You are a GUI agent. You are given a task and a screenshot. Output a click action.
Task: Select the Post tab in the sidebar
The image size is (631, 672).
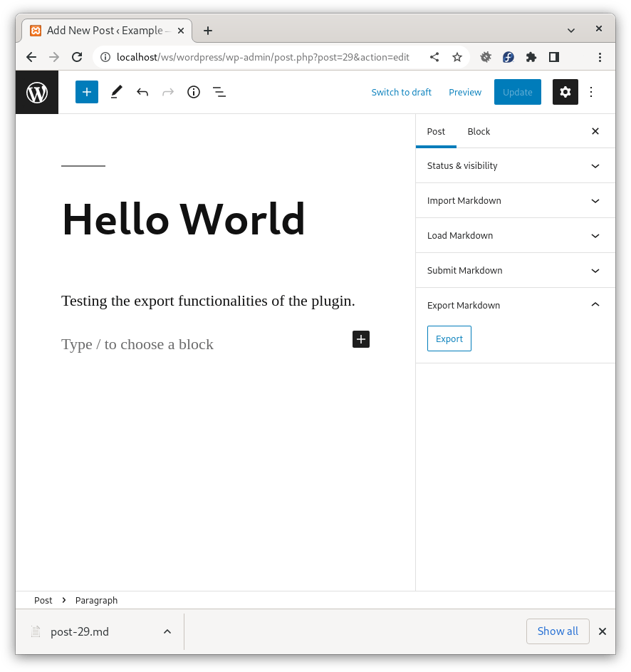(x=436, y=131)
